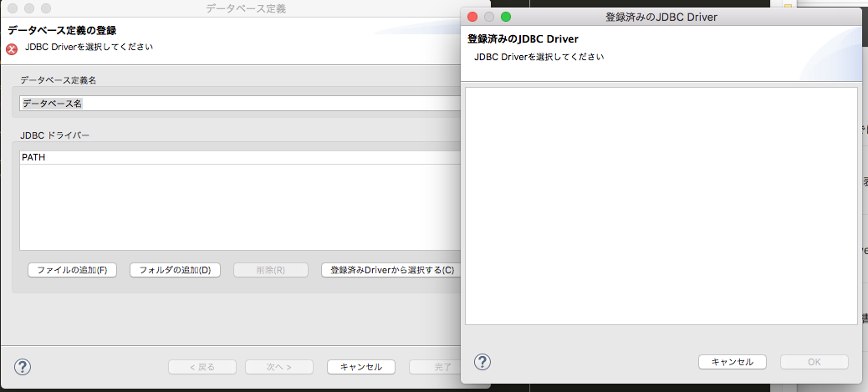Viewport: 868px width, 392px height.
Task: Click the PATH column header
Action: point(238,157)
